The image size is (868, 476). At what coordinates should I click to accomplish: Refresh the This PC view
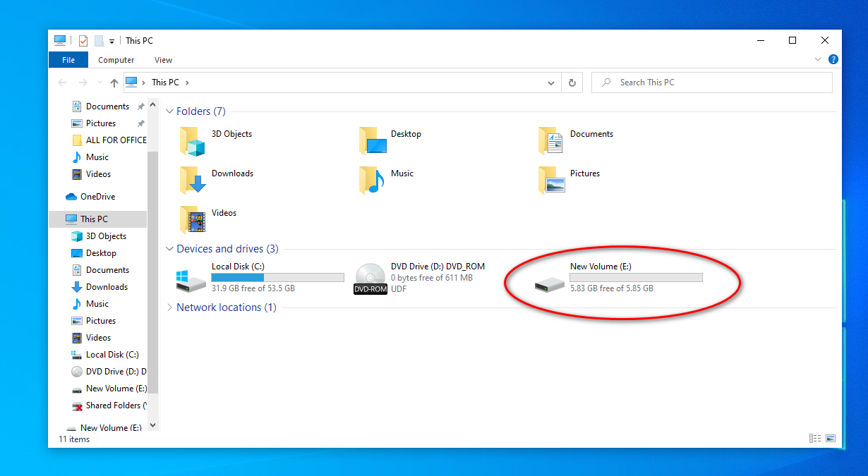tap(572, 83)
